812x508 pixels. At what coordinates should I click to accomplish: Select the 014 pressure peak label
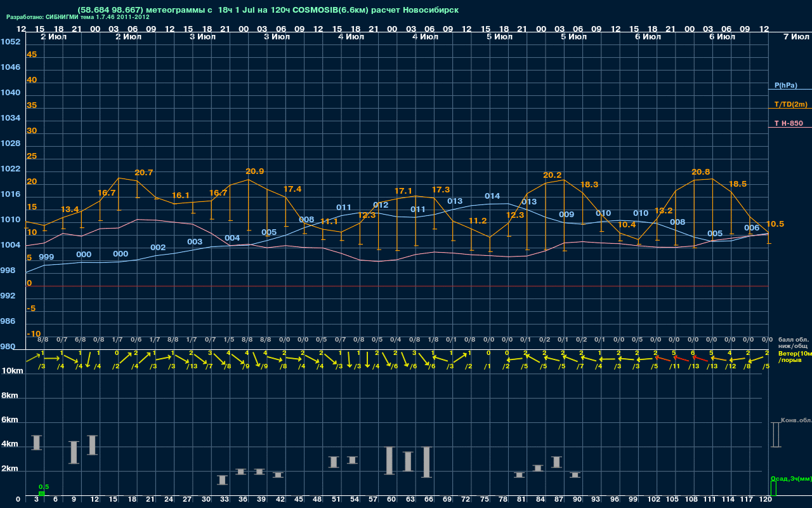[492, 196]
